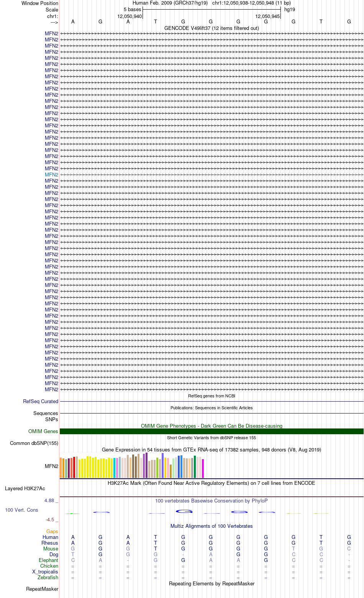Click the cyan bar in GTEx expression chart

point(115,468)
